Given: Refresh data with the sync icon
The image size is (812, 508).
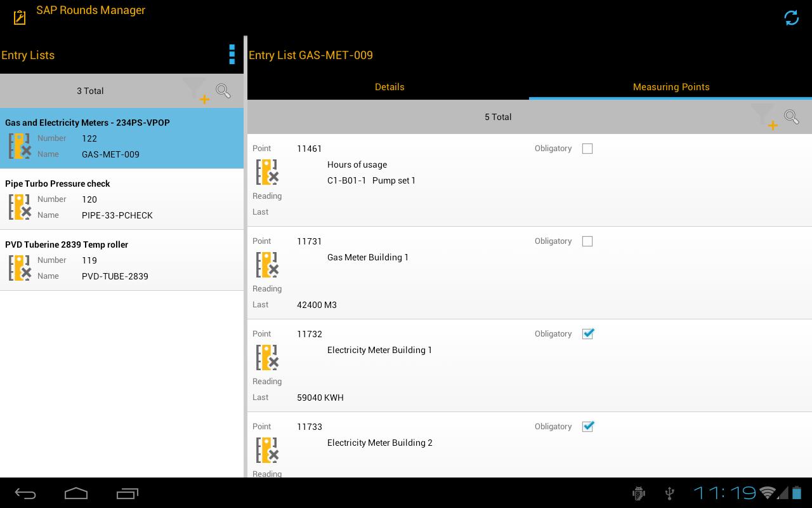Looking at the screenshot, I should point(791,18).
